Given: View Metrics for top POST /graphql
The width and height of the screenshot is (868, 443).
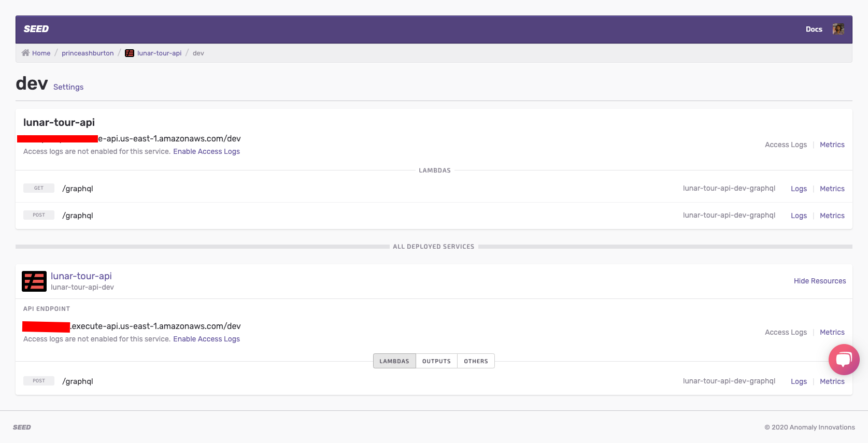Looking at the screenshot, I should click(x=832, y=216).
